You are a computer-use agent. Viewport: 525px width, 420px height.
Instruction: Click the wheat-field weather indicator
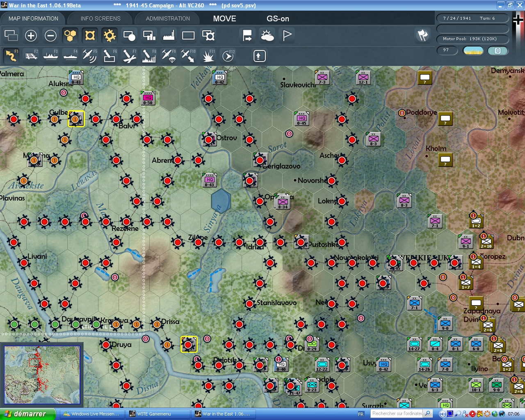(473, 50)
